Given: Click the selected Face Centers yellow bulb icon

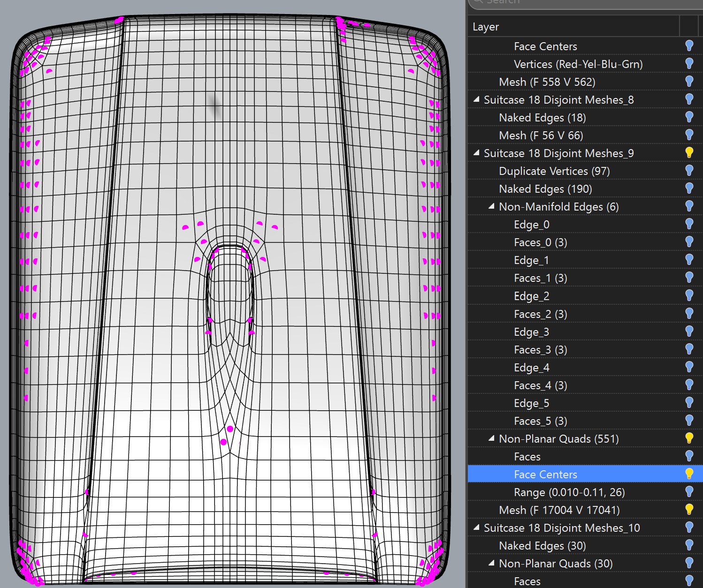Looking at the screenshot, I should pos(689,474).
